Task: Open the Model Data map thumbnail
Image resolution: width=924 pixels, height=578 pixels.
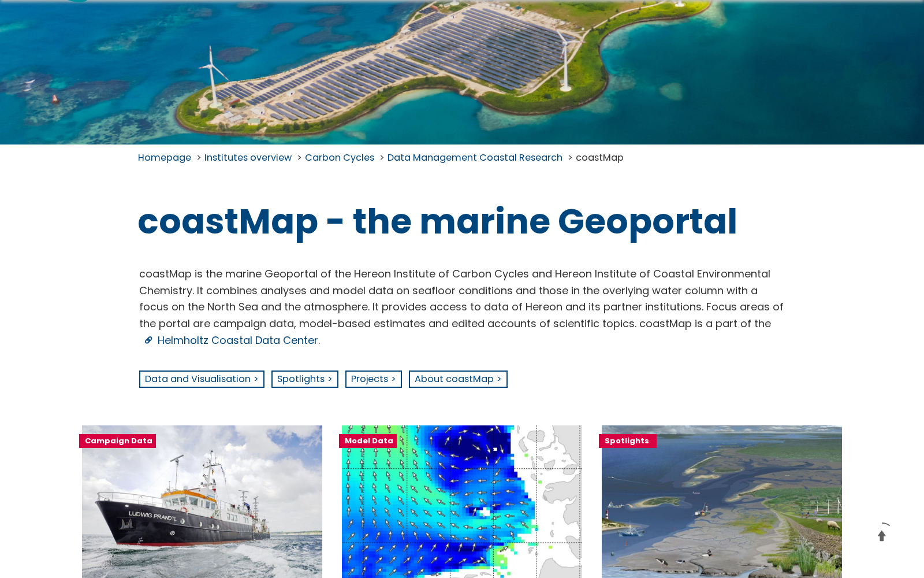Action: coord(462,502)
